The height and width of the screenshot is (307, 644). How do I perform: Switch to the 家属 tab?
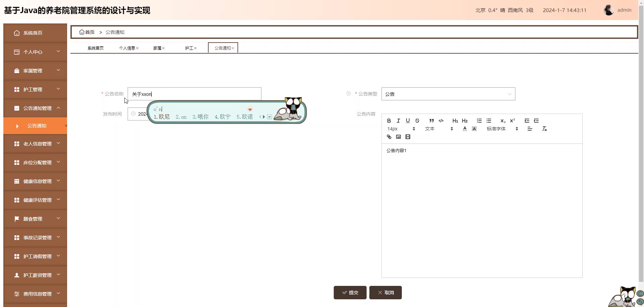(x=157, y=48)
